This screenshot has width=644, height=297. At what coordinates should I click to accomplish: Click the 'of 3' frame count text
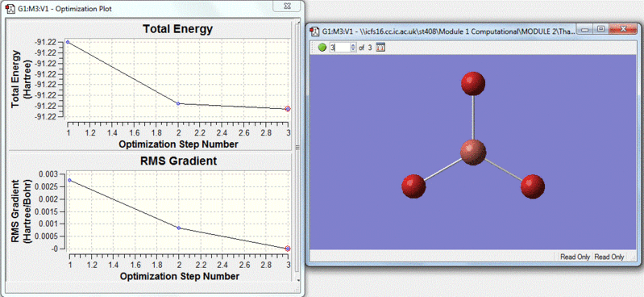[x=365, y=48]
